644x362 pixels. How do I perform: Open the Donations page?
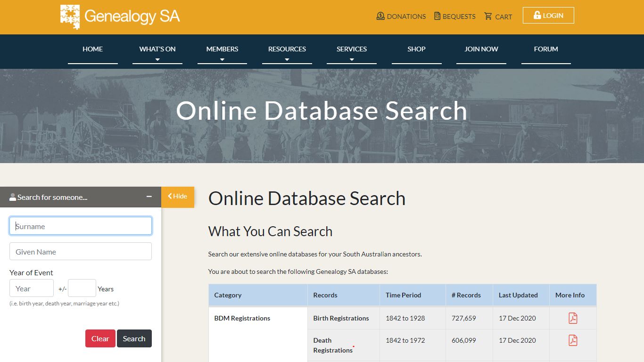tap(401, 16)
